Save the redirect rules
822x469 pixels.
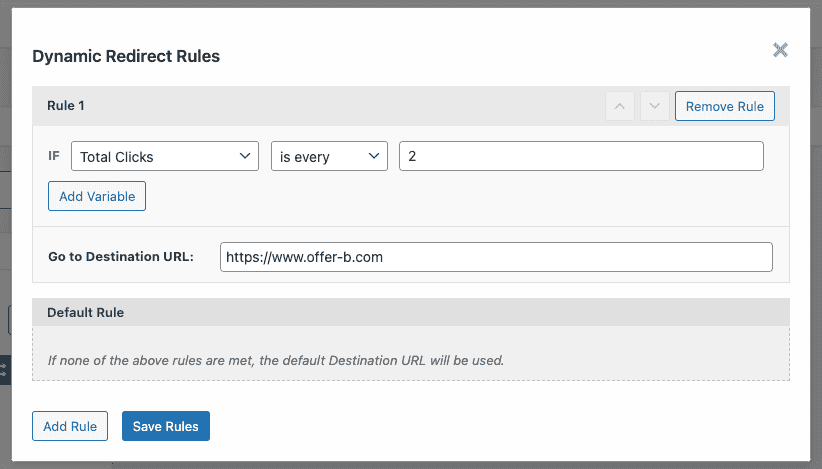click(166, 426)
